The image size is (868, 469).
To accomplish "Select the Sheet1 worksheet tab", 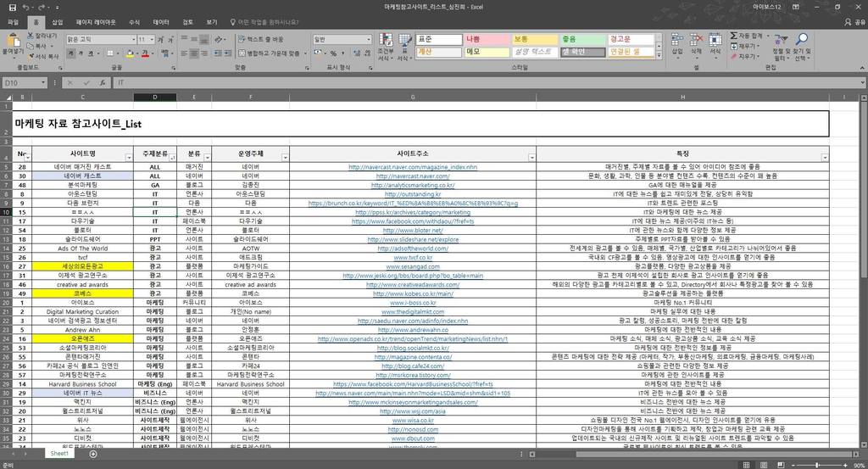I will (x=59, y=454).
